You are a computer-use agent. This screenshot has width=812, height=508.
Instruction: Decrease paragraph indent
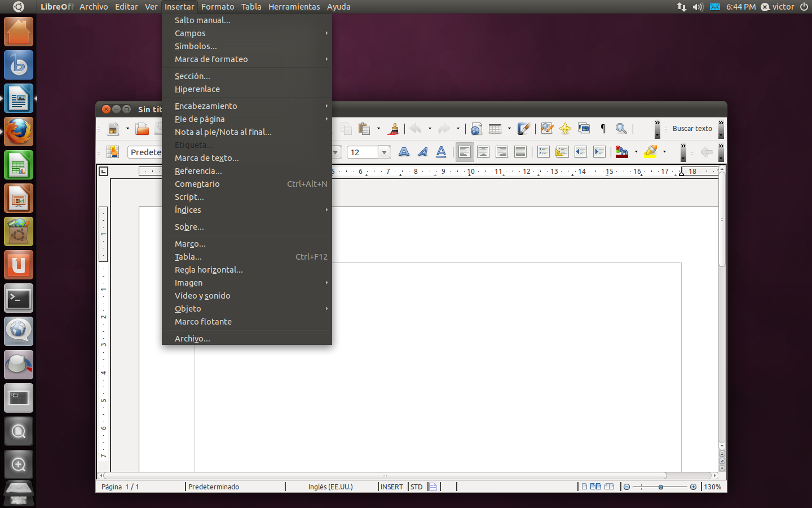(581, 152)
